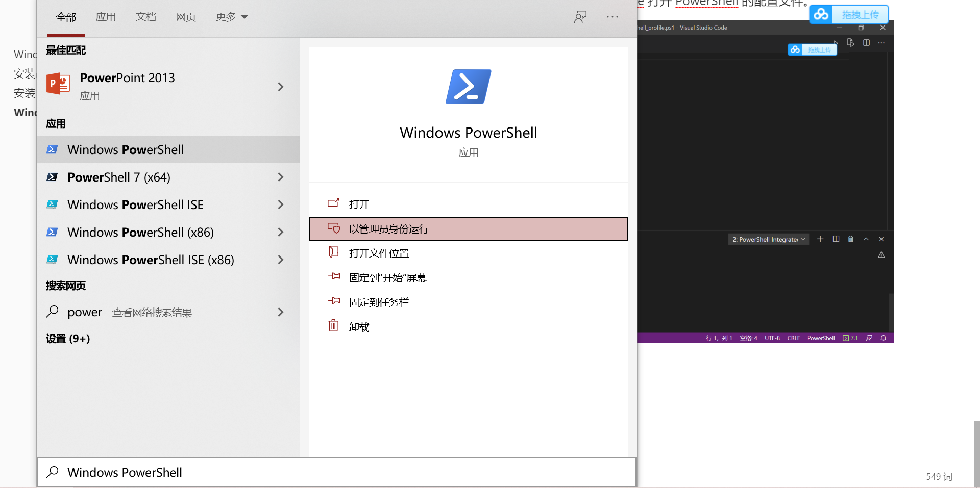980x488 pixels.
Task: Expand Windows PowerShell ISE (x86) chevron
Action: (280, 260)
